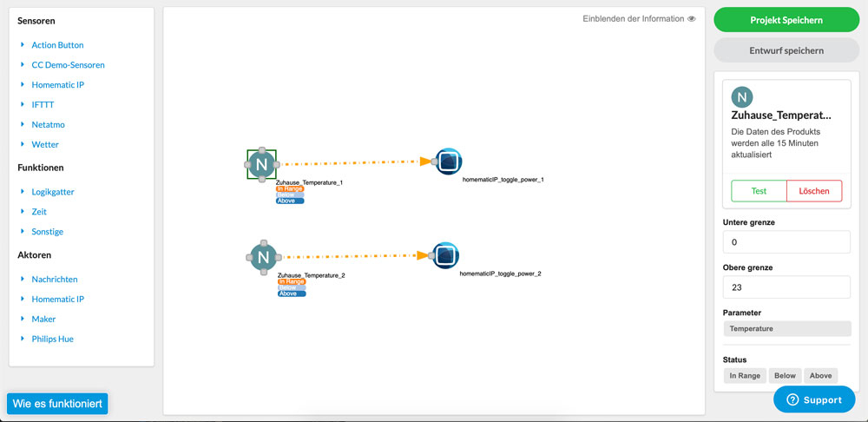This screenshot has height=422, width=868.
Task: Click the Zuhause_Temperature_1 node label
Action: (x=310, y=182)
